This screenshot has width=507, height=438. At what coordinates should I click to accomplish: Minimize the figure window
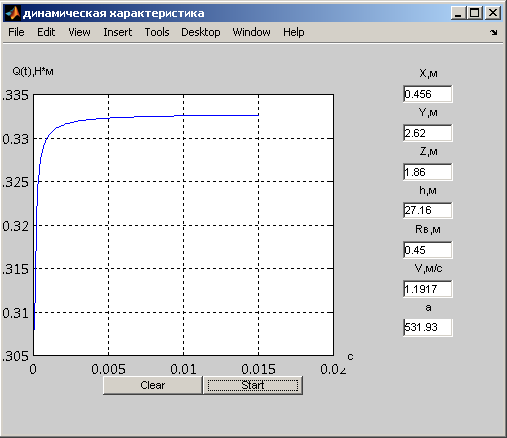click(459, 13)
